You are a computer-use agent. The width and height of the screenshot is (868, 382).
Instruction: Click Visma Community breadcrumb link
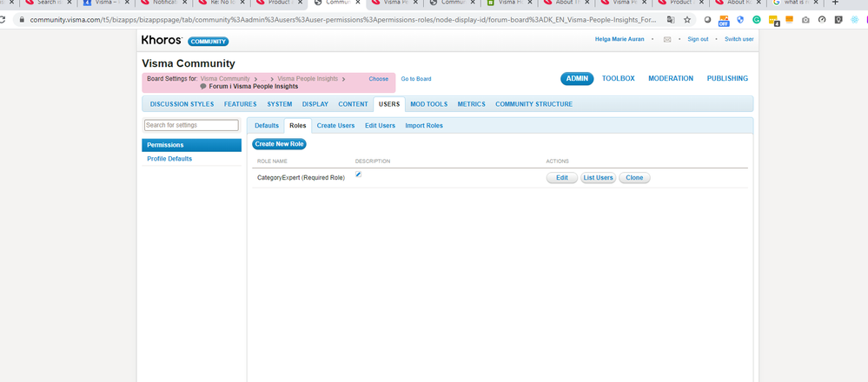click(x=225, y=79)
